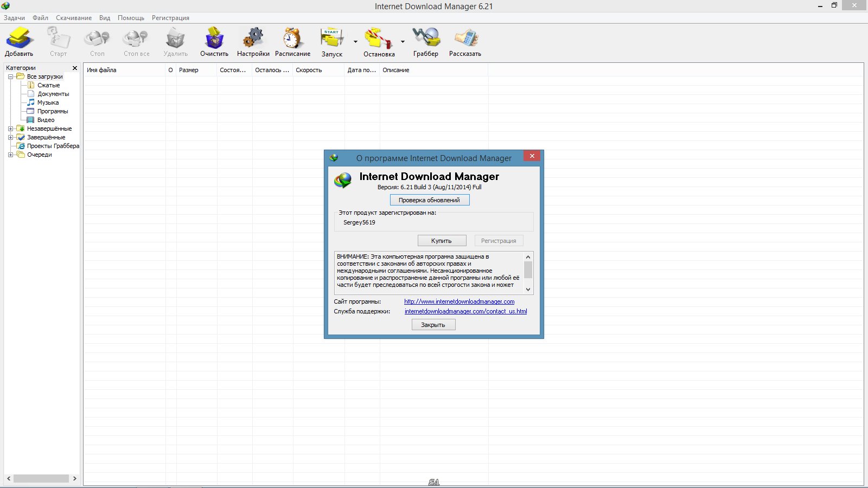Click the Sergey5619 registered name text
This screenshot has width=868, height=488.
359,222
